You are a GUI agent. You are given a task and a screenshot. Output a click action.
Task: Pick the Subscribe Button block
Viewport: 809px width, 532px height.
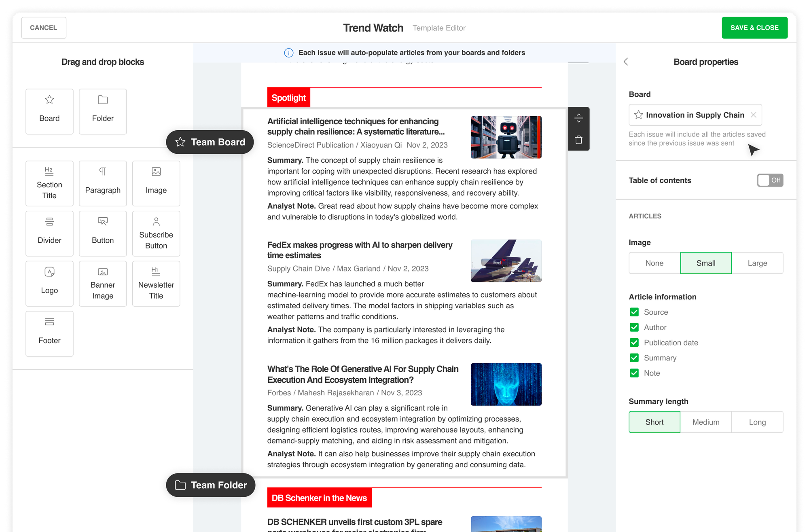[156, 233]
